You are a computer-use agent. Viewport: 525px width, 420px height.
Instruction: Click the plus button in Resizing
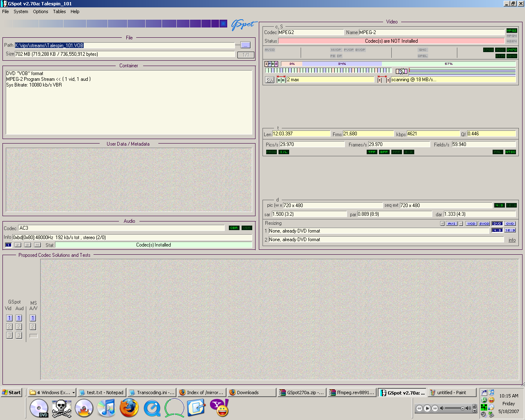point(442,224)
